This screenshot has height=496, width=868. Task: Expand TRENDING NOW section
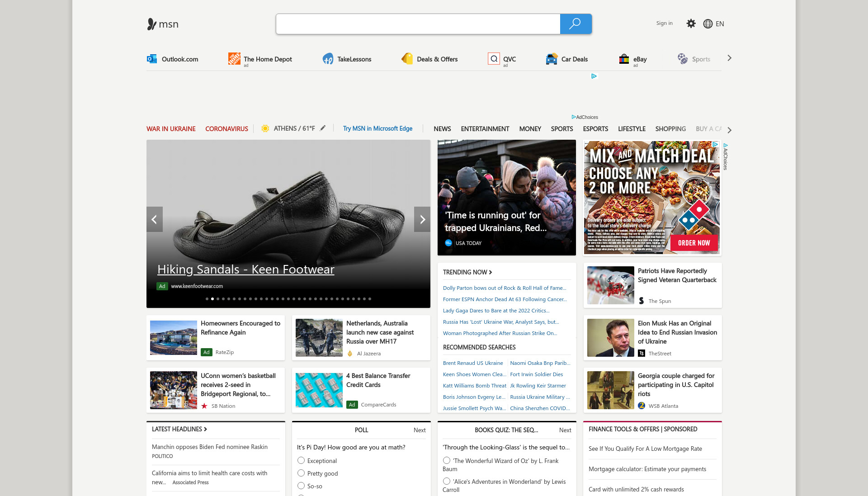[x=467, y=272]
